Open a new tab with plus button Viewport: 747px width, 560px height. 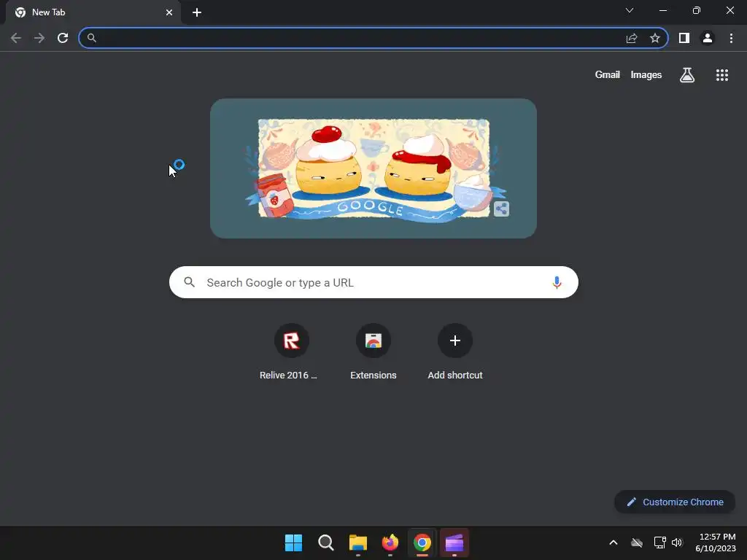[x=197, y=12]
